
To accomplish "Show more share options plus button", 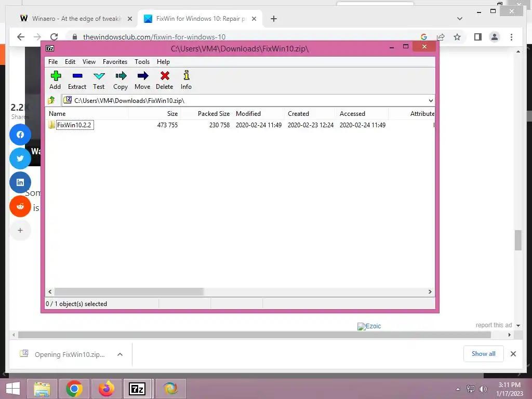I will coord(20,230).
